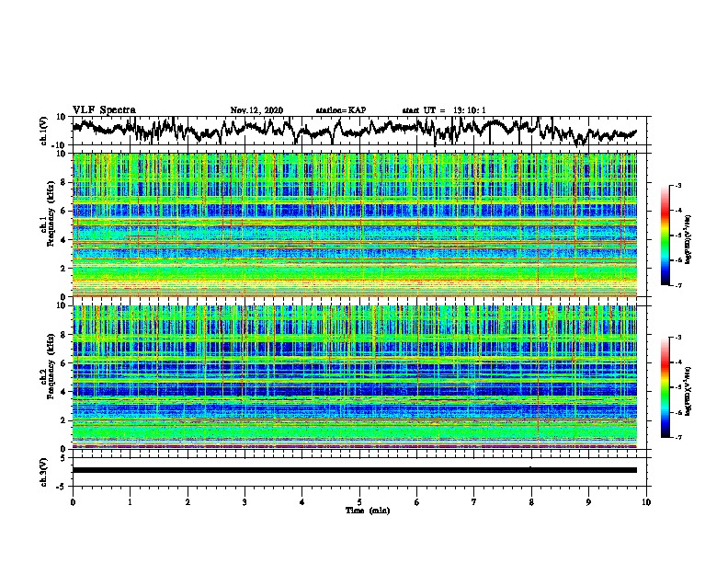This screenshot has width=728, height=563.
Task: Click time axis tick label '2'
Action: point(188,502)
